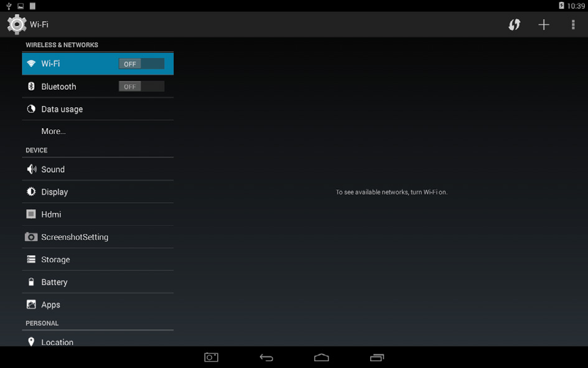The width and height of the screenshot is (588, 368).
Task: Click the Settings gear icon in title bar
Action: point(17,24)
